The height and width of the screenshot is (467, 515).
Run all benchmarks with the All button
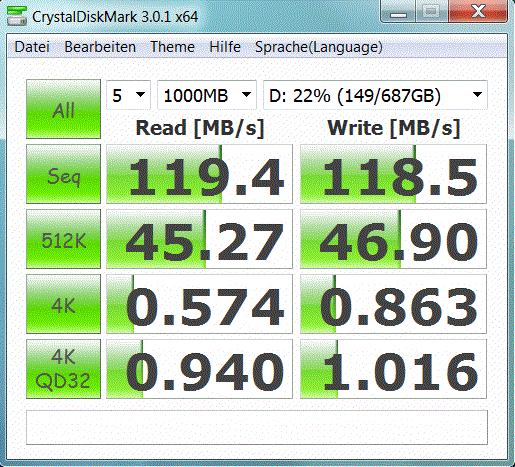63,109
